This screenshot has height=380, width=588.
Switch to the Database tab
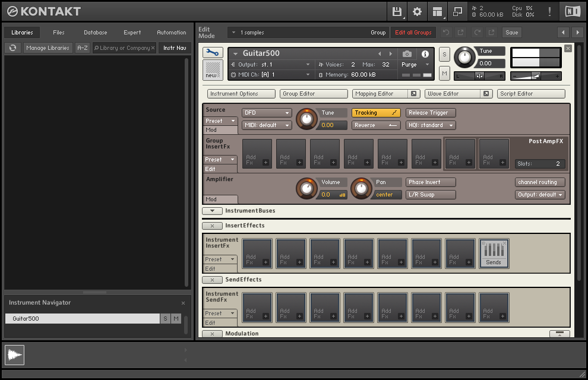(96, 33)
